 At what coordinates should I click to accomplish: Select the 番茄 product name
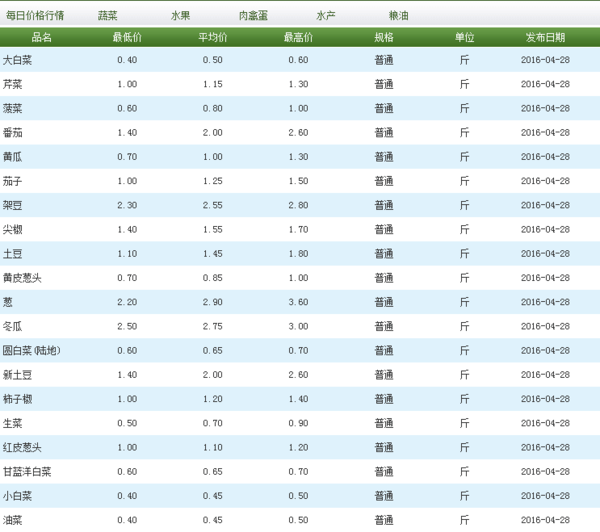(12, 132)
